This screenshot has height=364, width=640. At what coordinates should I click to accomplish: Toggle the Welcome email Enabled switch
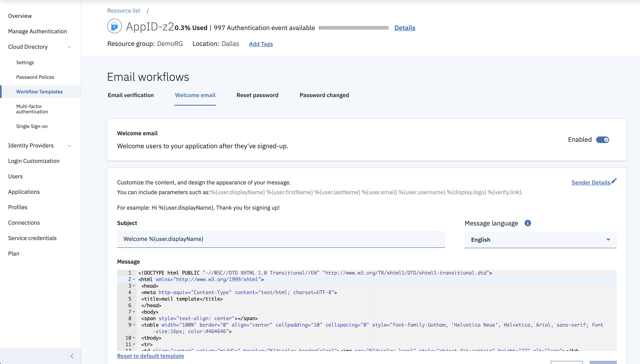(x=602, y=140)
